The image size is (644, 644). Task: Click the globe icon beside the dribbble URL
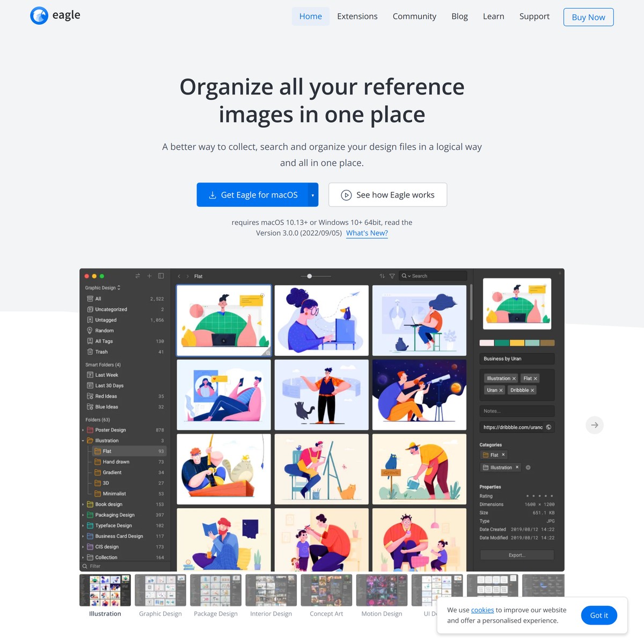click(x=548, y=427)
